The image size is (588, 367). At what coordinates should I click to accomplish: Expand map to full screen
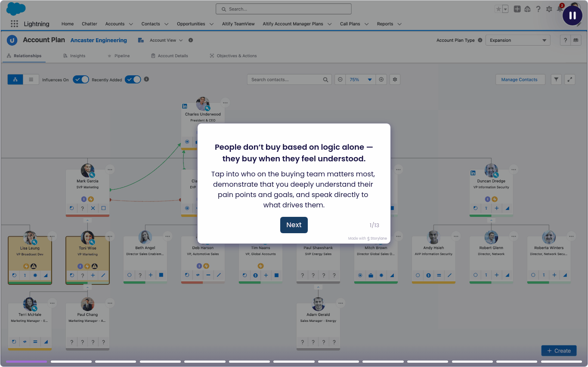(x=570, y=80)
